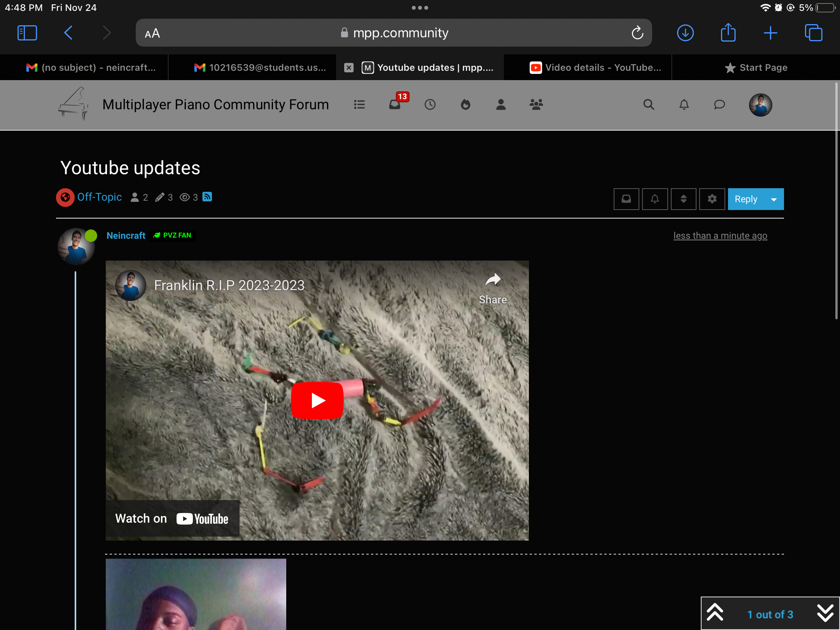Close the Youtube updates tab
The width and height of the screenshot is (840, 630).
pos(349,68)
